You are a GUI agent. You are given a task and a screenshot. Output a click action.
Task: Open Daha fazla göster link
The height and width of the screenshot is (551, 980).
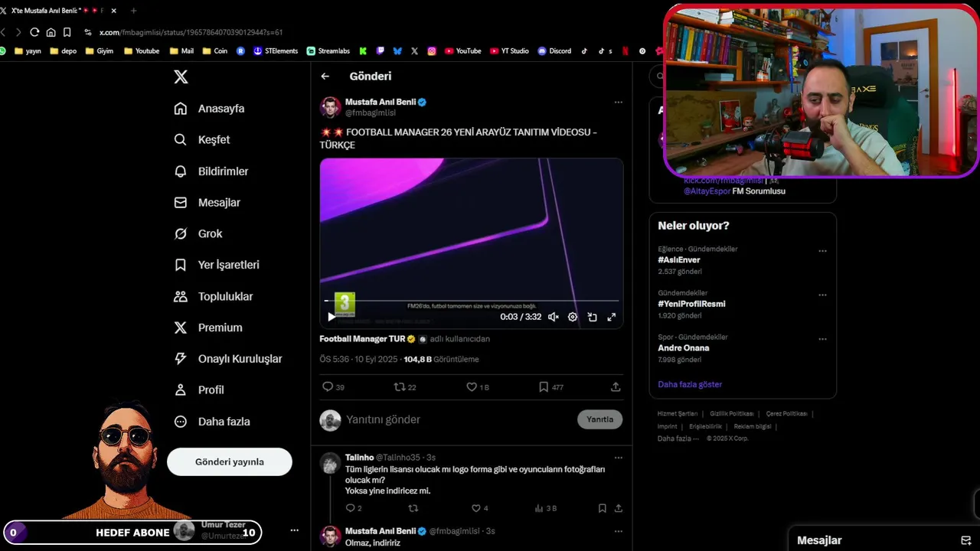tap(690, 384)
